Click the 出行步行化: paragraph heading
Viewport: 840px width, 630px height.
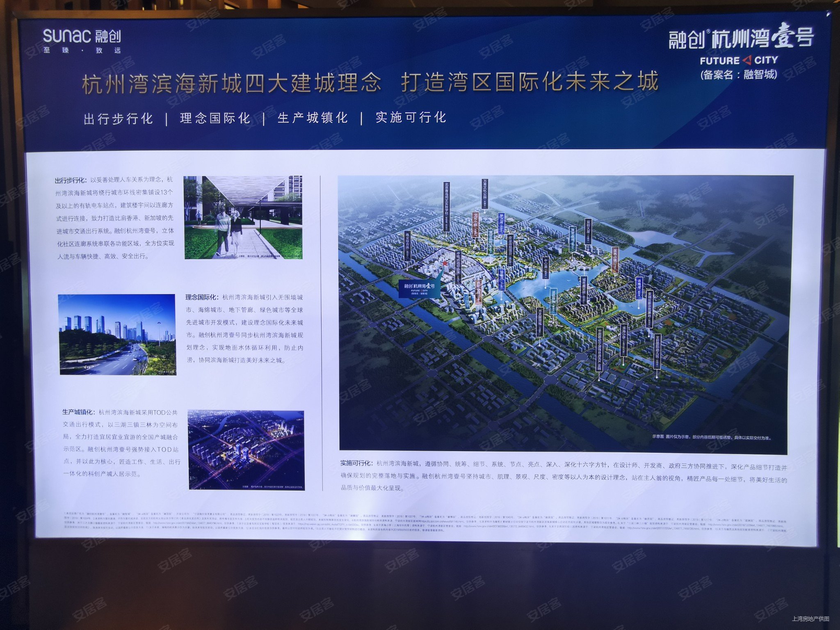pos(70,180)
